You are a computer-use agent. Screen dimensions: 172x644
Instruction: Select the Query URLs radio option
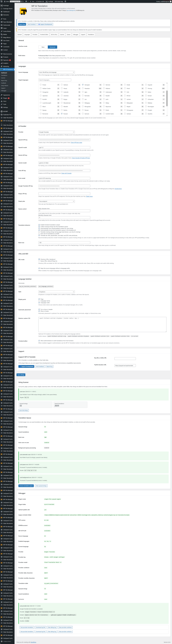click(x=39, y=261)
